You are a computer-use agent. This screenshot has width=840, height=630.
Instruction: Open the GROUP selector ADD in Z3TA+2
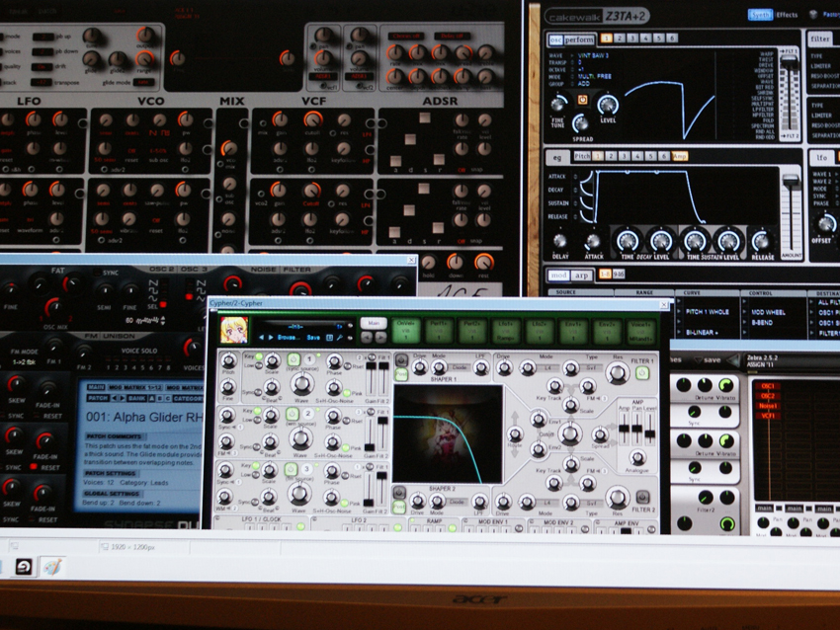583,84
